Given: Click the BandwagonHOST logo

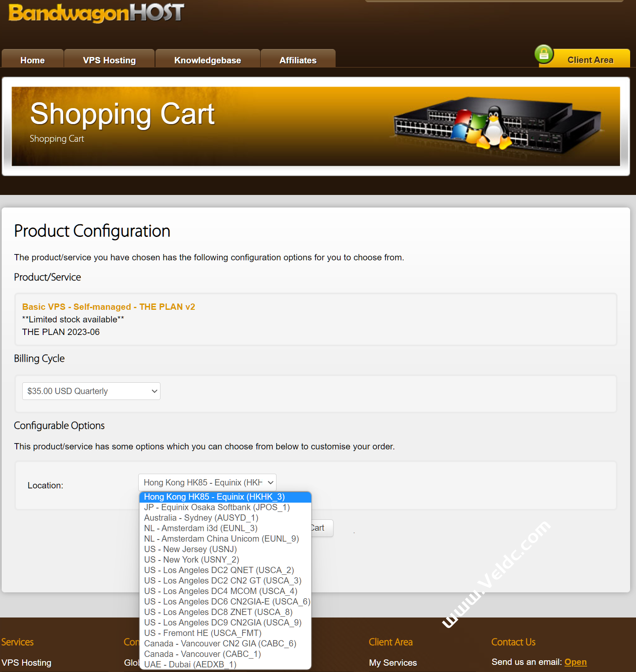Looking at the screenshot, I should click(96, 13).
